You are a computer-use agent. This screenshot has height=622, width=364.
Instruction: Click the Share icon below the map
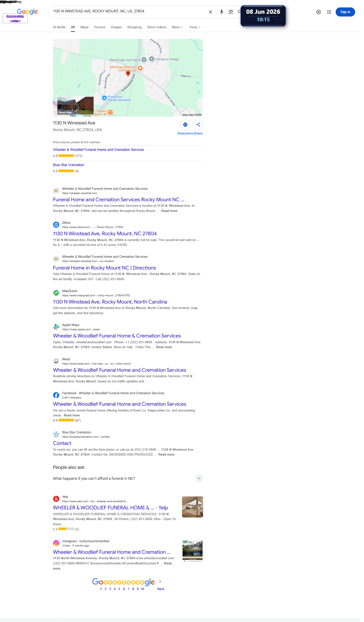click(x=198, y=124)
